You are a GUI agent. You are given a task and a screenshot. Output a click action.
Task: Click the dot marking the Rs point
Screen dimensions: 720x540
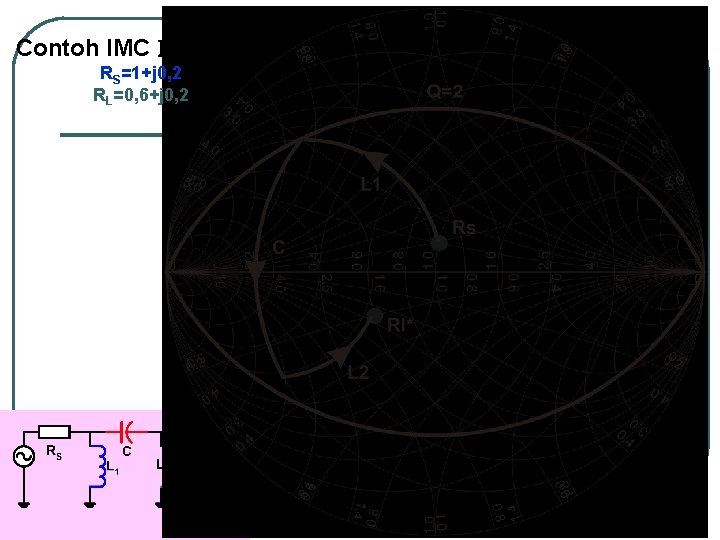(x=439, y=243)
